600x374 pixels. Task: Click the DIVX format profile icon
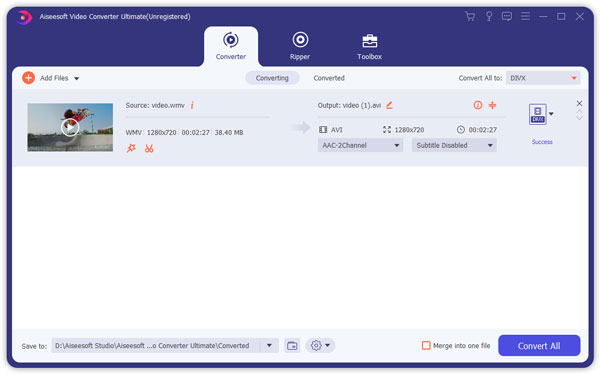[x=538, y=114]
